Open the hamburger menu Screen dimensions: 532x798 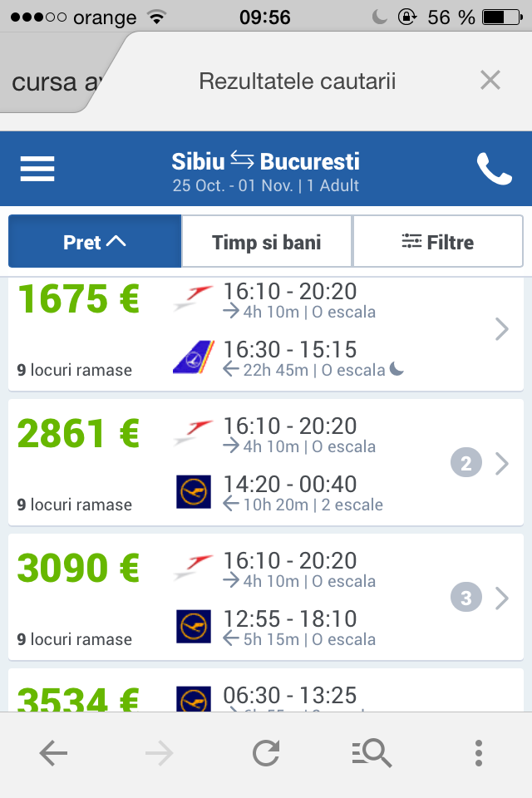(x=37, y=169)
